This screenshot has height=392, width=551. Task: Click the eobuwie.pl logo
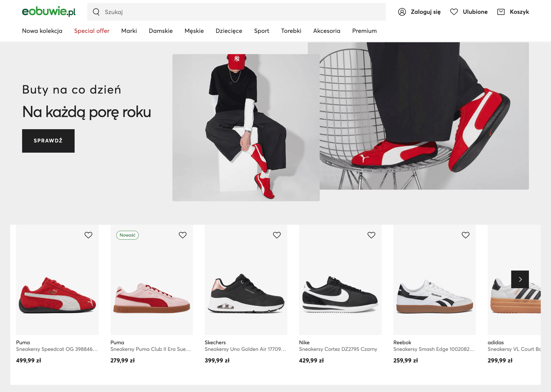point(48,11)
